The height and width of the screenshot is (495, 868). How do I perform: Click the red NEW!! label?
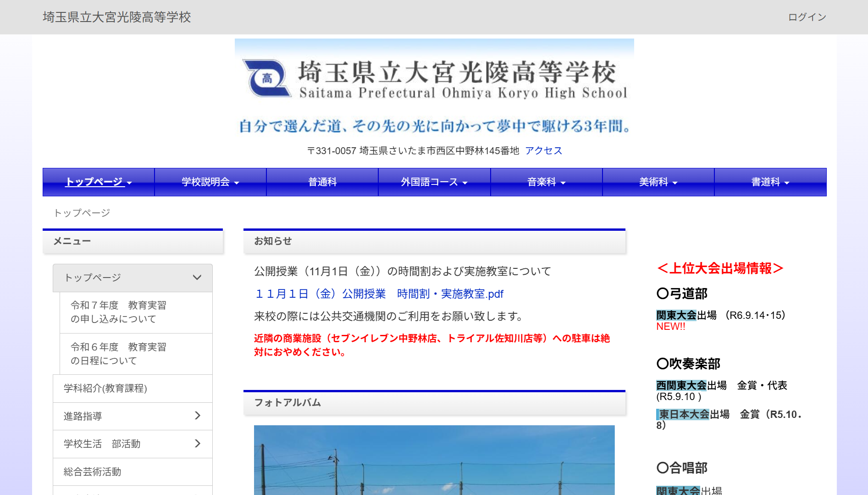pyautogui.click(x=670, y=327)
